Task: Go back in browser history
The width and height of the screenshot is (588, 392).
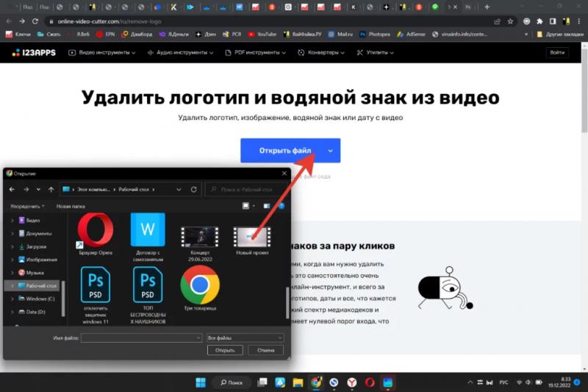Action: coord(9,21)
